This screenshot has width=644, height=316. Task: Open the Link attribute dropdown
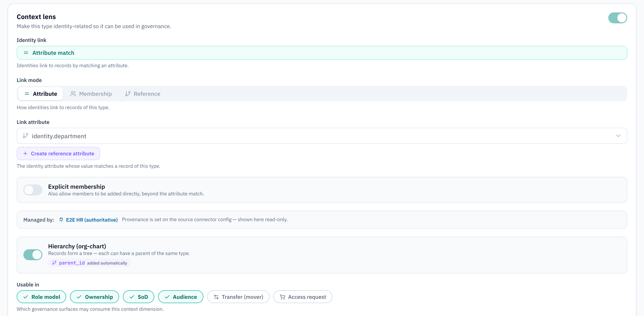coord(322,136)
